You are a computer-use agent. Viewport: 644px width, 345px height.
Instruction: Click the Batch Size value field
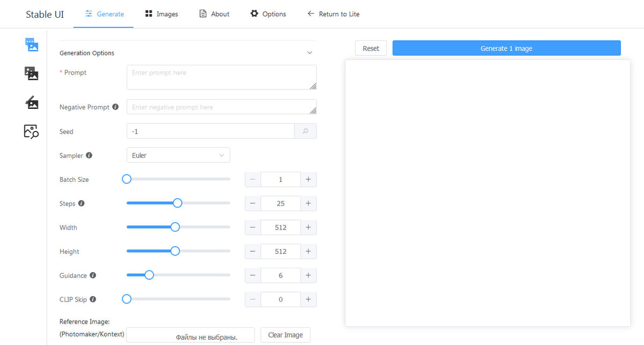pos(281,179)
